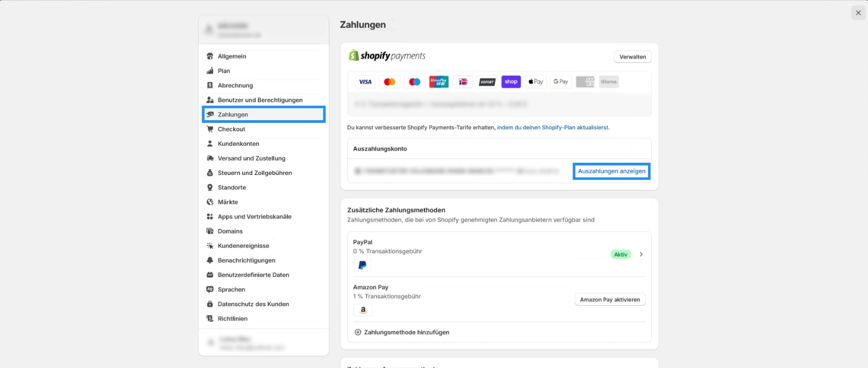
Task: Click Zahlungsmethode hinzufügen
Action: coord(402,332)
